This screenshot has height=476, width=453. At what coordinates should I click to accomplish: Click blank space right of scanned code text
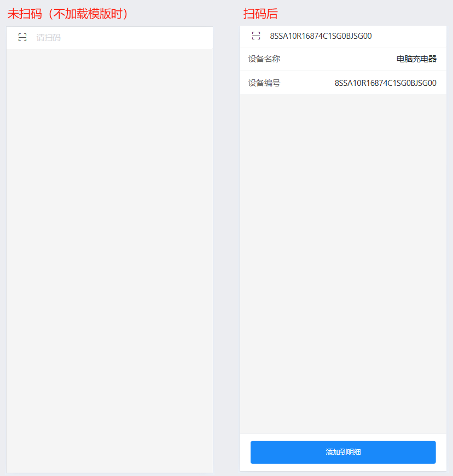click(409, 36)
